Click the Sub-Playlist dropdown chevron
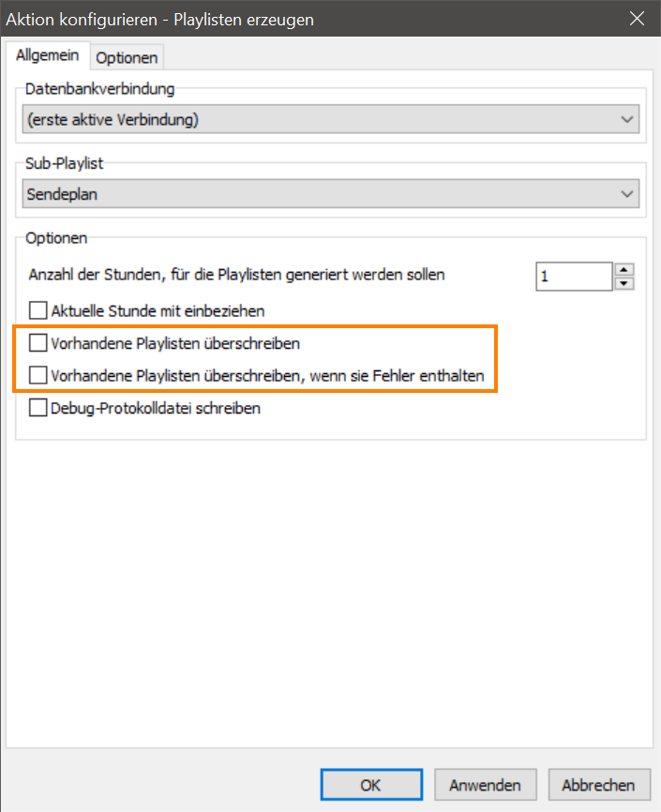 627,193
